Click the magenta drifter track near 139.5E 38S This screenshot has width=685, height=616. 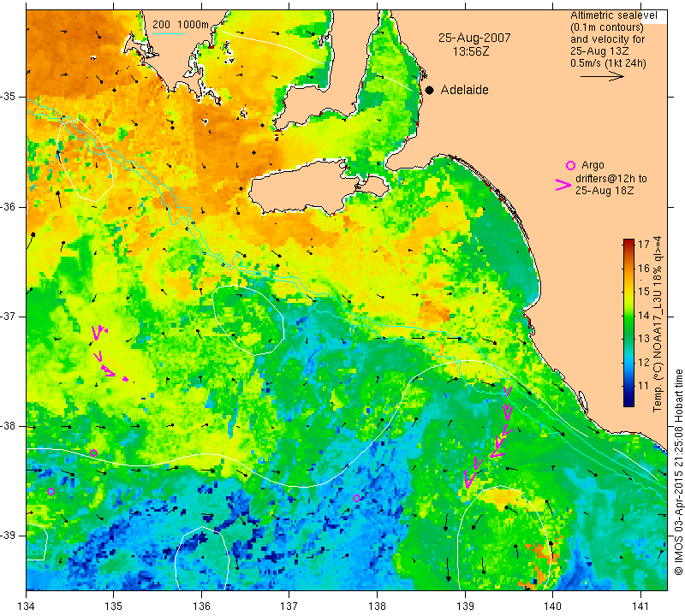(489, 436)
